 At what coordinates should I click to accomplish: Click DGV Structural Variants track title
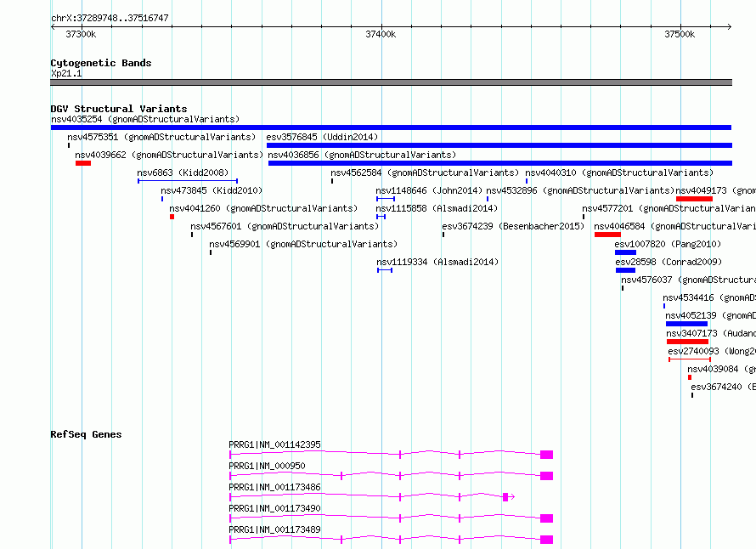tap(119, 109)
